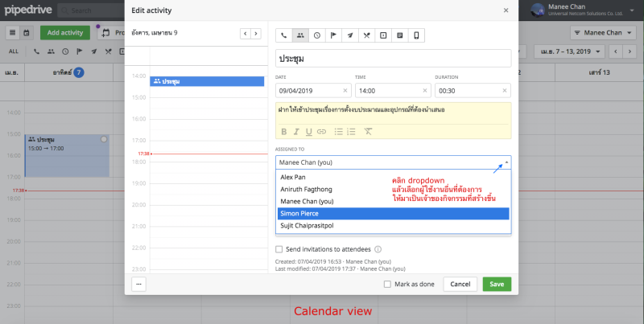The height and width of the screenshot is (324, 644).
Task: Open the Manee Chan user filter dropdown
Action: pyautogui.click(x=604, y=33)
